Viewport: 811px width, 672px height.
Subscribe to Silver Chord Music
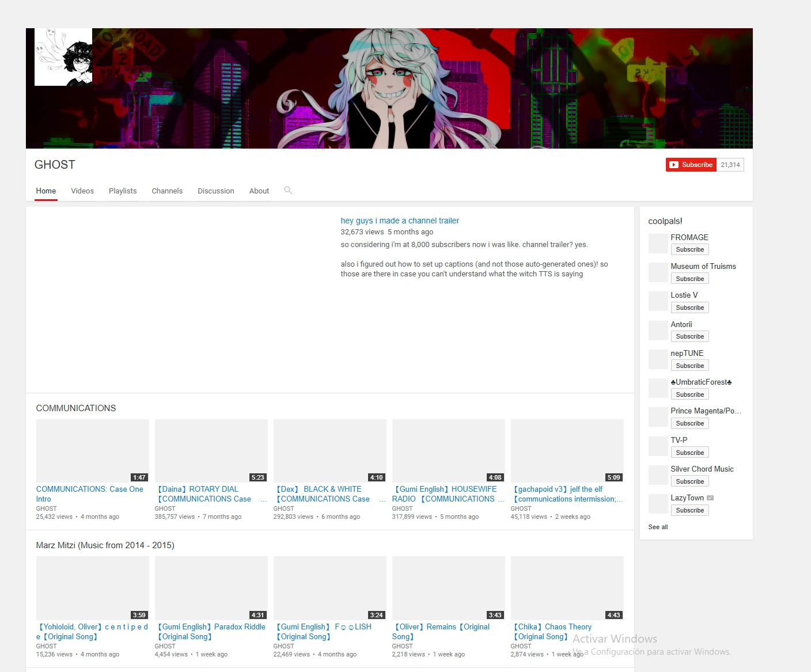(689, 481)
